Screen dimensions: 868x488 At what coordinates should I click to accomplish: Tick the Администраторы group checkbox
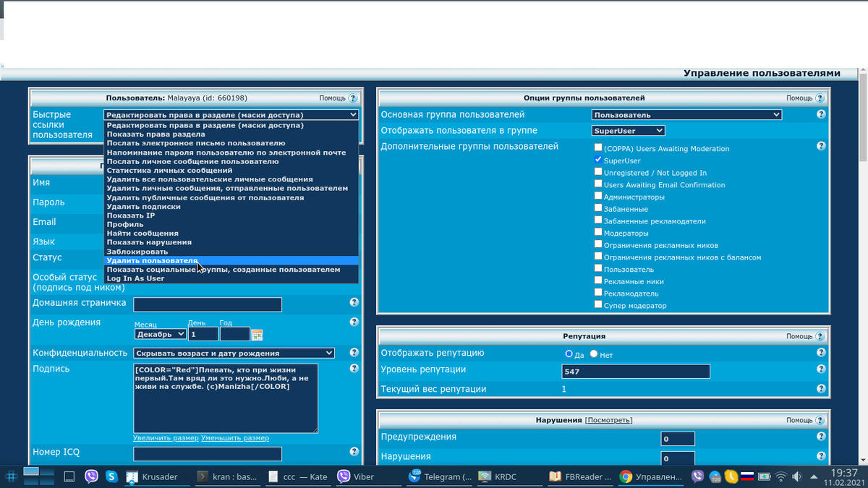coord(598,196)
